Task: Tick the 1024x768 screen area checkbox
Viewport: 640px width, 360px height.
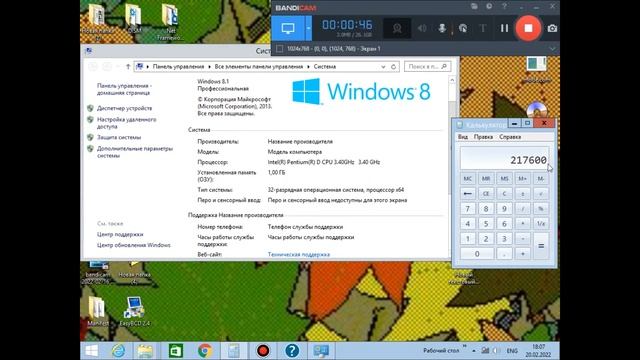Action: (x=280, y=49)
